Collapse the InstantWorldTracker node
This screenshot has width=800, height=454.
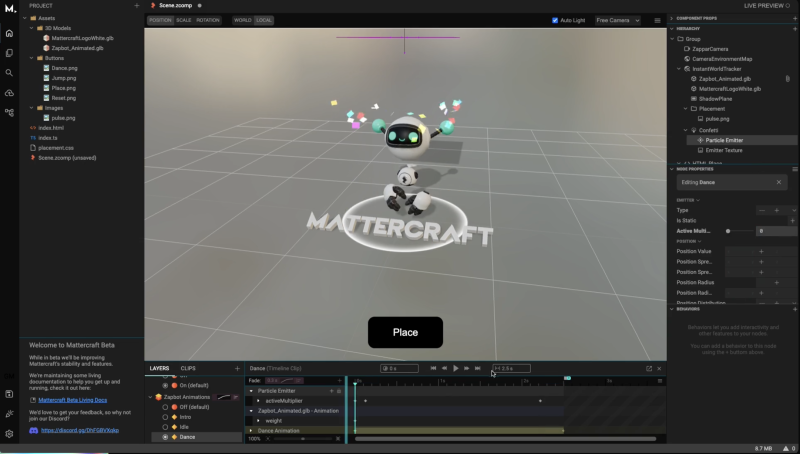coord(678,68)
